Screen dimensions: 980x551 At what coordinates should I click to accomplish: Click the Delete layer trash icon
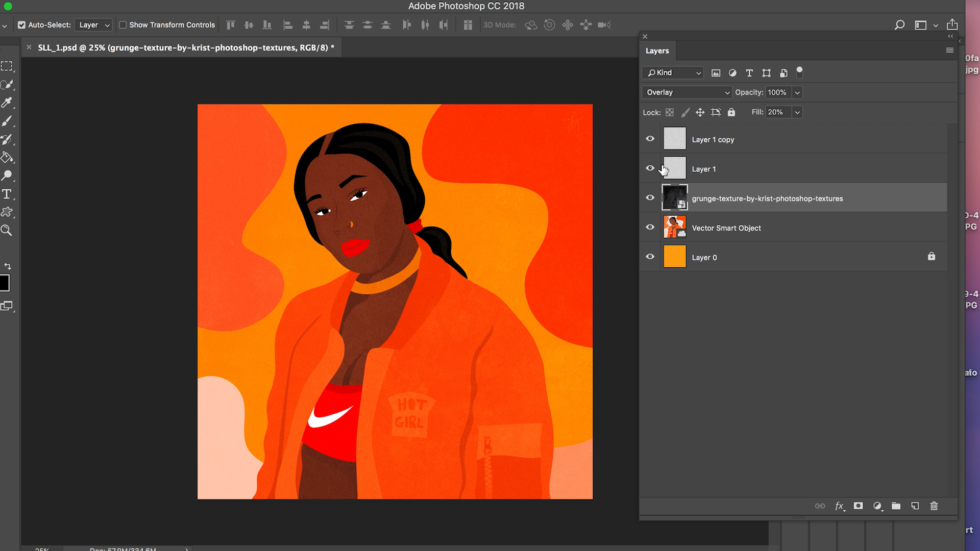[x=934, y=506]
